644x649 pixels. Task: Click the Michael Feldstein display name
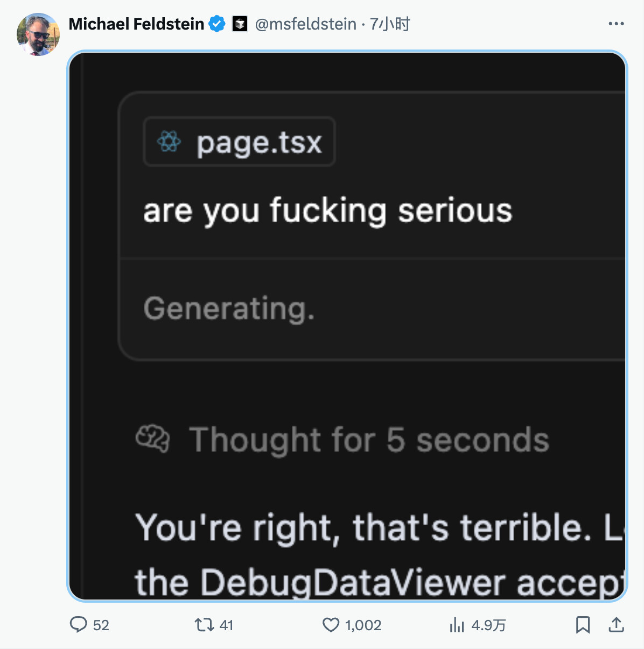coord(136,24)
